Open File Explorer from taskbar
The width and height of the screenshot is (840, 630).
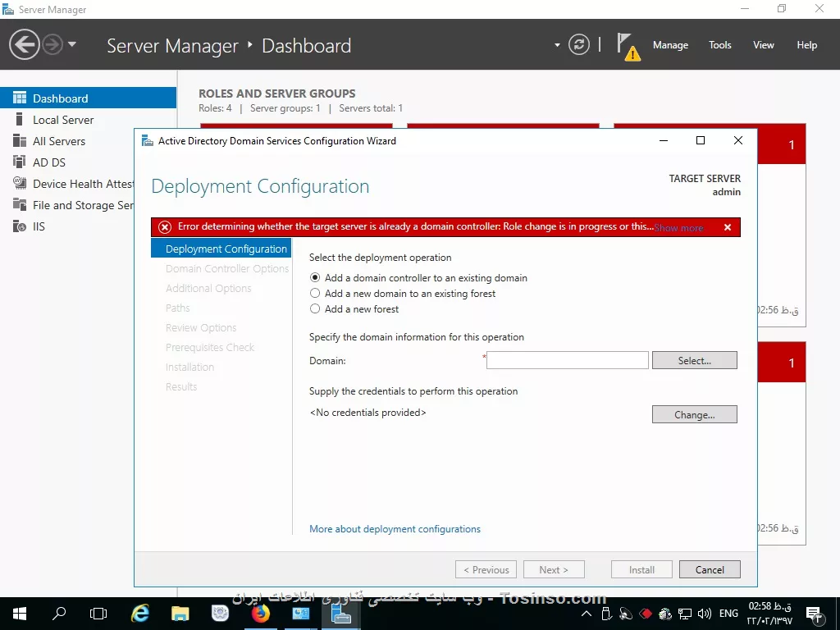point(180,614)
